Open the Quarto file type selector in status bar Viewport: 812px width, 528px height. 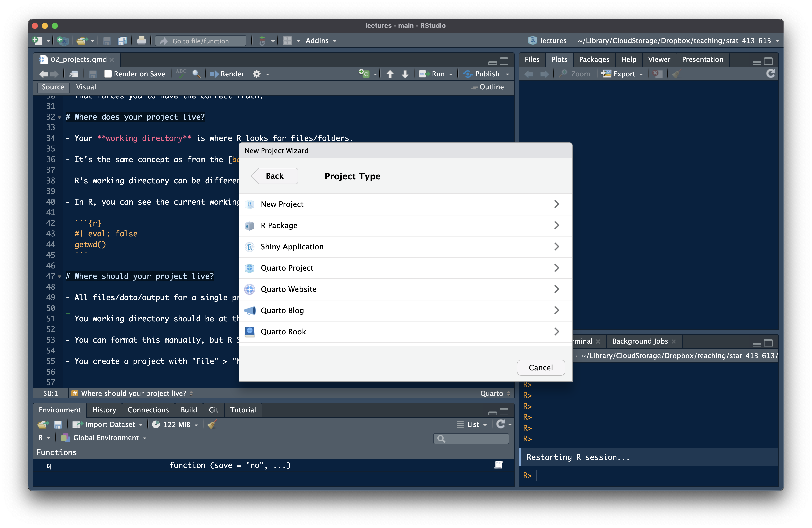click(x=495, y=393)
